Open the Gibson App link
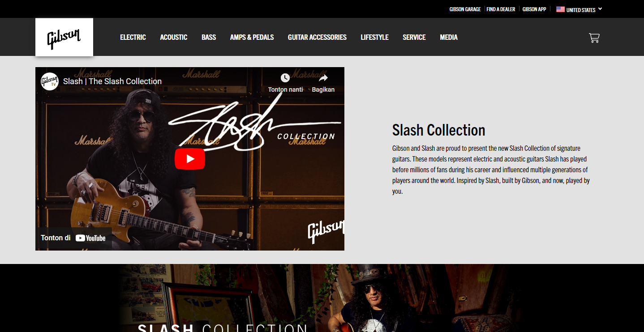The height and width of the screenshot is (332, 644). coord(534,9)
